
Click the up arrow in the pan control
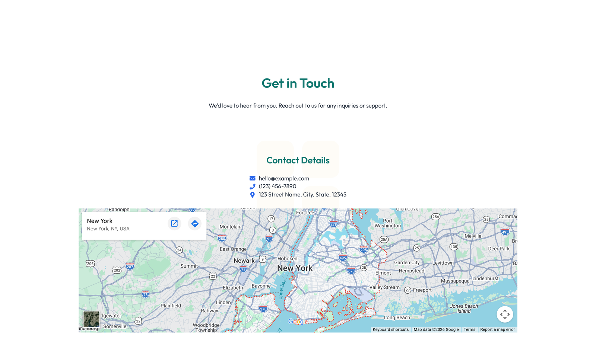point(505,310)
